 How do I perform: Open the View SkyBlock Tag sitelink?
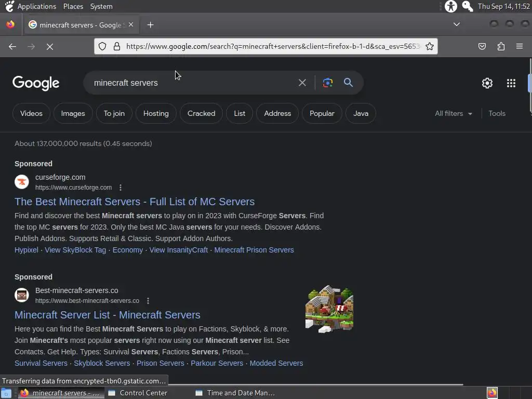tap(75, 250)
